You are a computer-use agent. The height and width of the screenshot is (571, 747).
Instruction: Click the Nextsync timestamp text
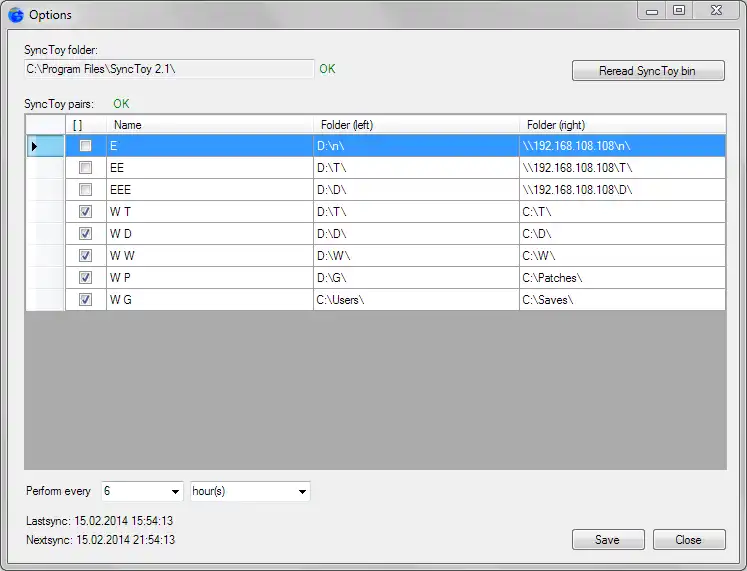pos(101,540)
